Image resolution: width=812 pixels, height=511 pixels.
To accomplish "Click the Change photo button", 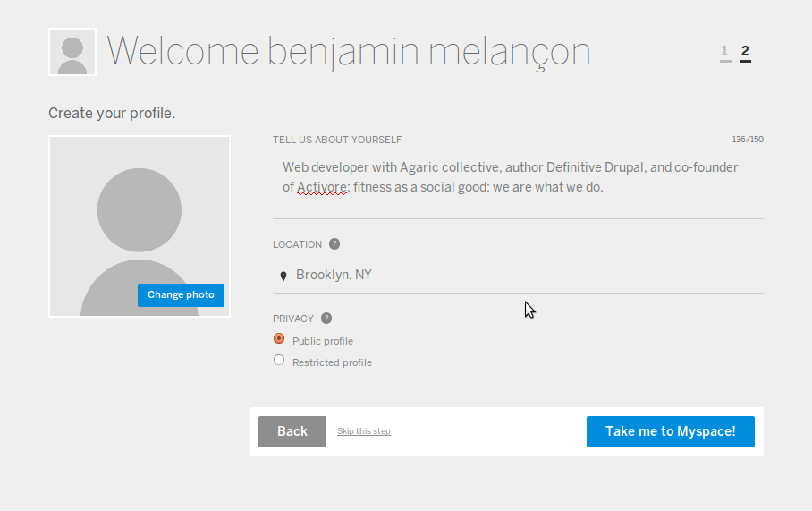I will click(181, 295).
